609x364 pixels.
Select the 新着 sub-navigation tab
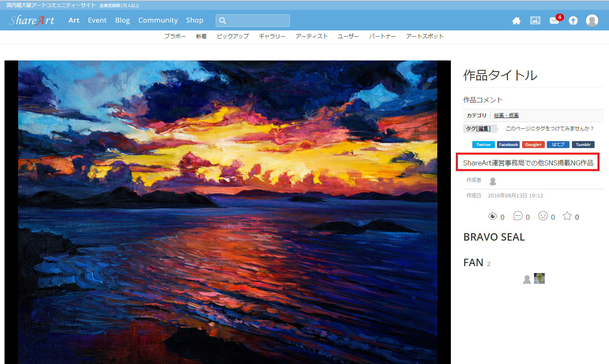(x=201, y=36)
